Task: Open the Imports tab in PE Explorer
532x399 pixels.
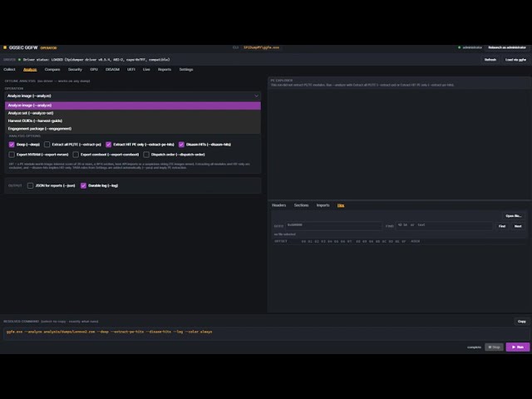Action: click(323, 205)
